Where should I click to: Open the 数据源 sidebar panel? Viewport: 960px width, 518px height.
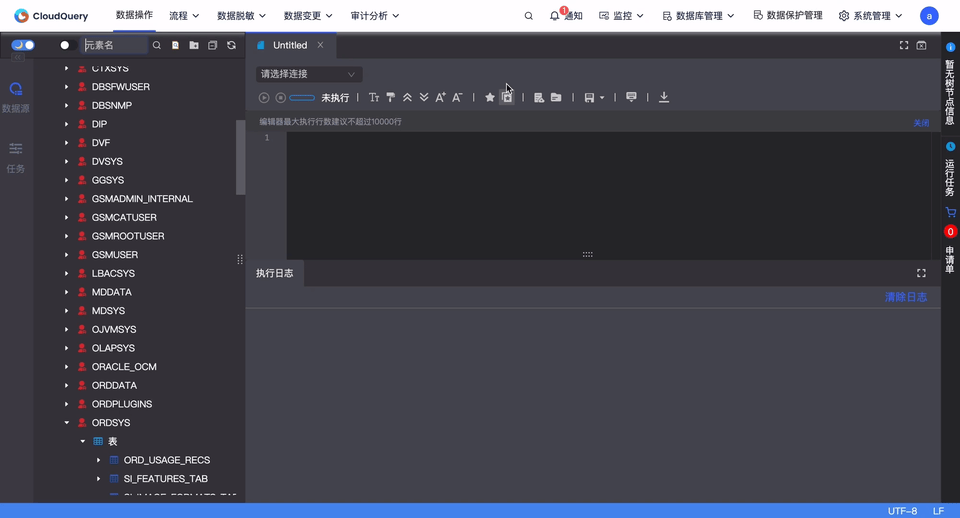[x=16, y=97]
